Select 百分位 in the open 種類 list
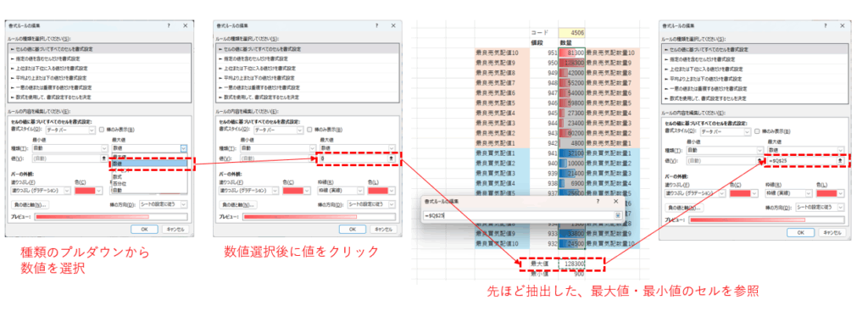Screen dimensions: 868x311 [149, 183]
